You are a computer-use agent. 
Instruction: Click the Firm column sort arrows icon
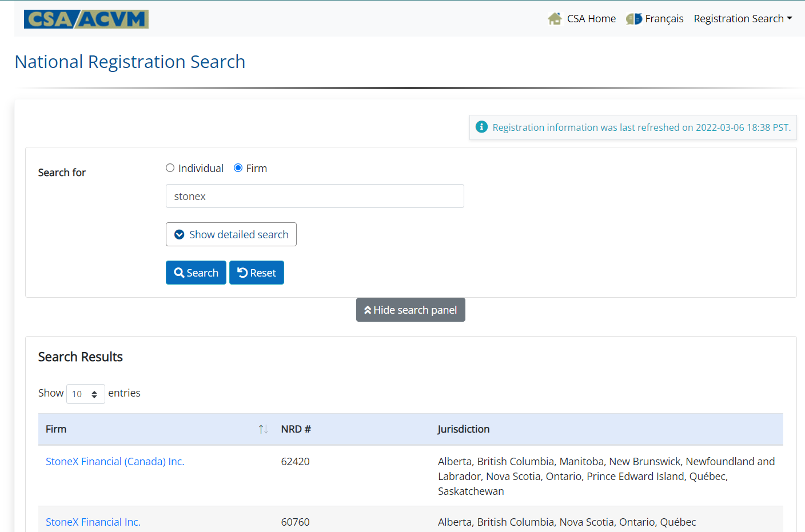[x=263, y=429]
